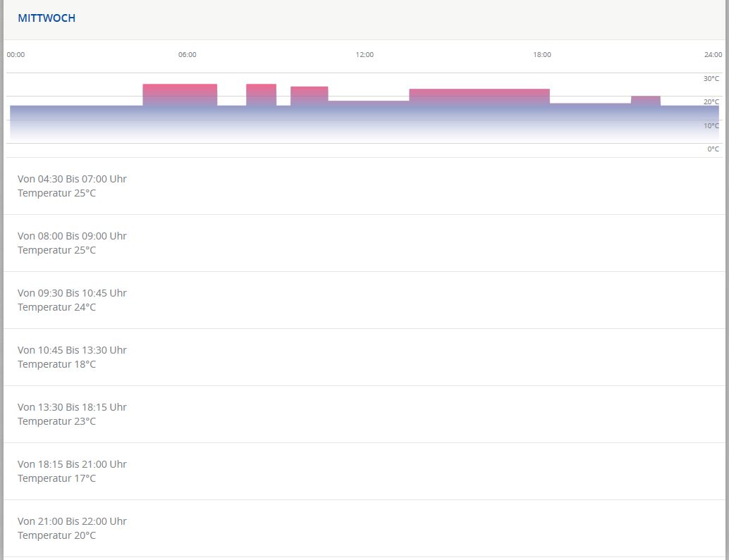Open the 09:30 to 10:45 entry at 24°C
The image size is (729, 560).
[x=72, y=300]
